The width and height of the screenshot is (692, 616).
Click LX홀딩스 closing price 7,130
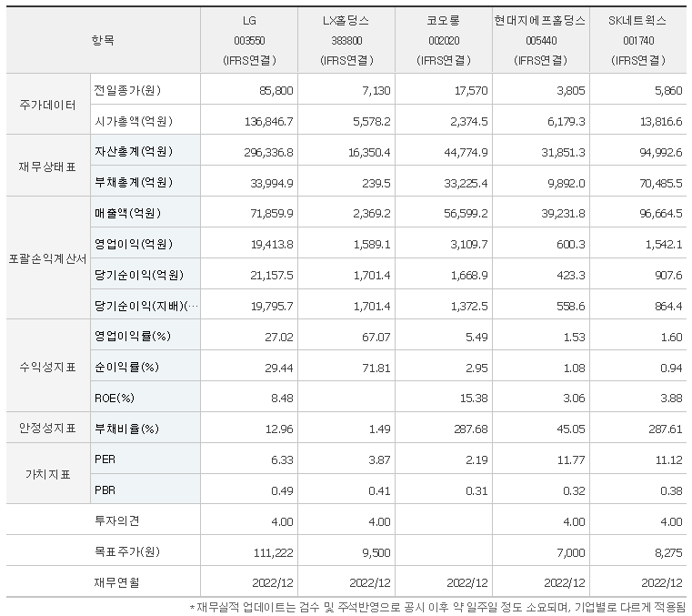(x=376, y=90)
